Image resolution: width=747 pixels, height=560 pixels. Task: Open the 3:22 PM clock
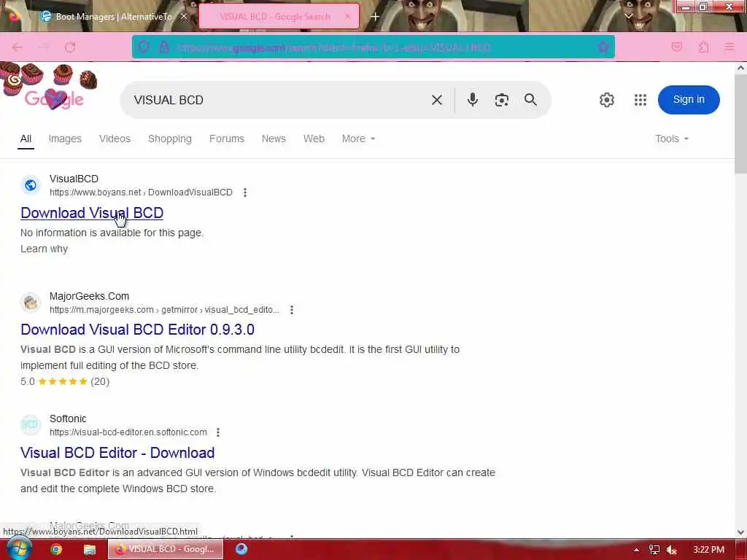click(x=708, y=550)
